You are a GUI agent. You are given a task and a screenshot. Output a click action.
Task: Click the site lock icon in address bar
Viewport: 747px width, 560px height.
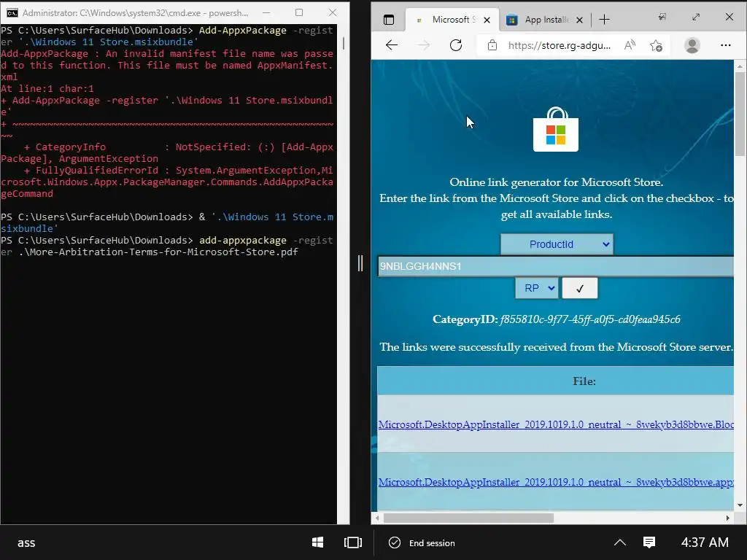(x=492, y=45)
